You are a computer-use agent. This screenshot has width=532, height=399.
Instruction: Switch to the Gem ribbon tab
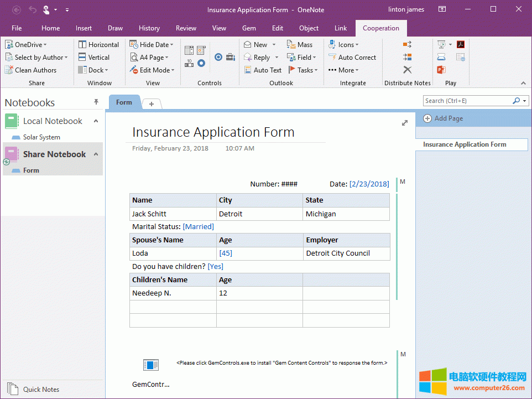pos(249,28)
